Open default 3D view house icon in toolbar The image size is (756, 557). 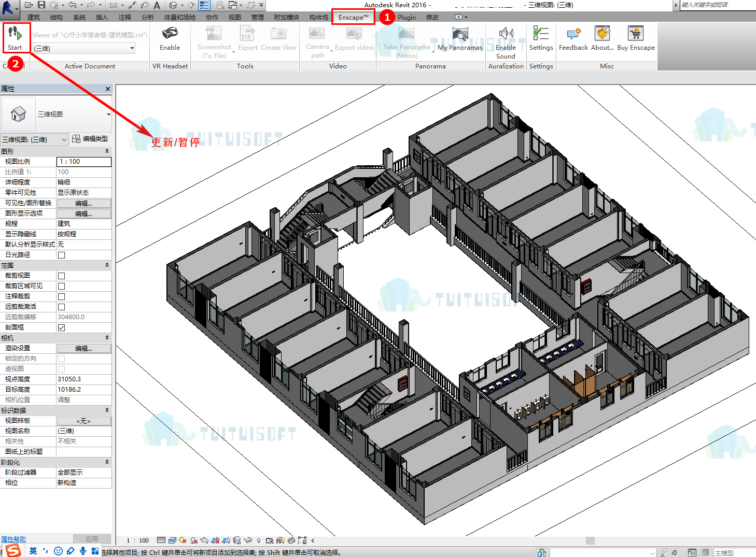[x=173, y=5]
